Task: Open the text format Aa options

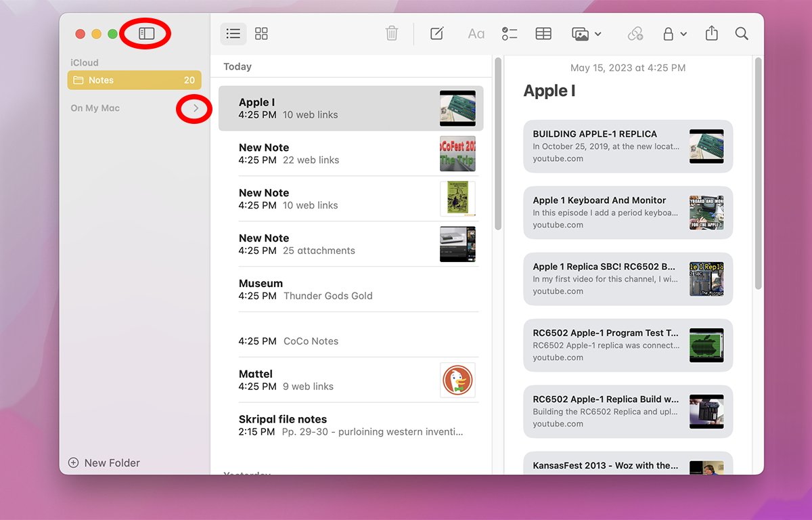Action: pyautogui.click(x=476, y=33)
